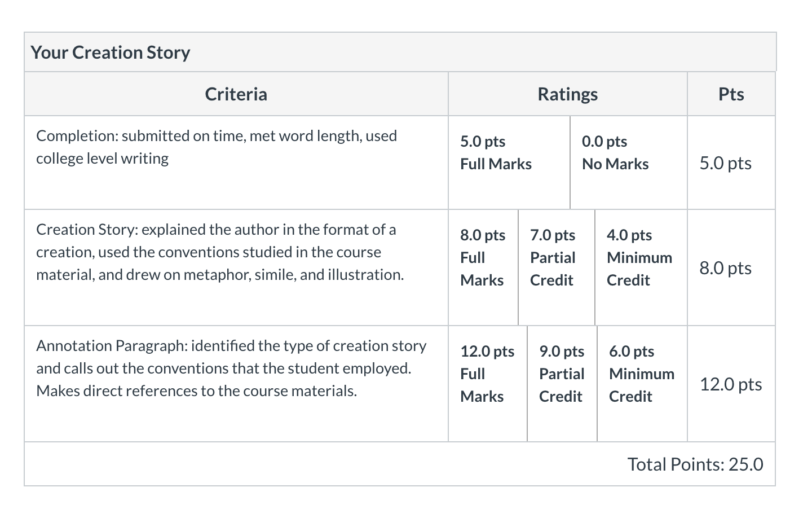Choose the 7.0 pts Partial Credit rating

pos(553,258)
